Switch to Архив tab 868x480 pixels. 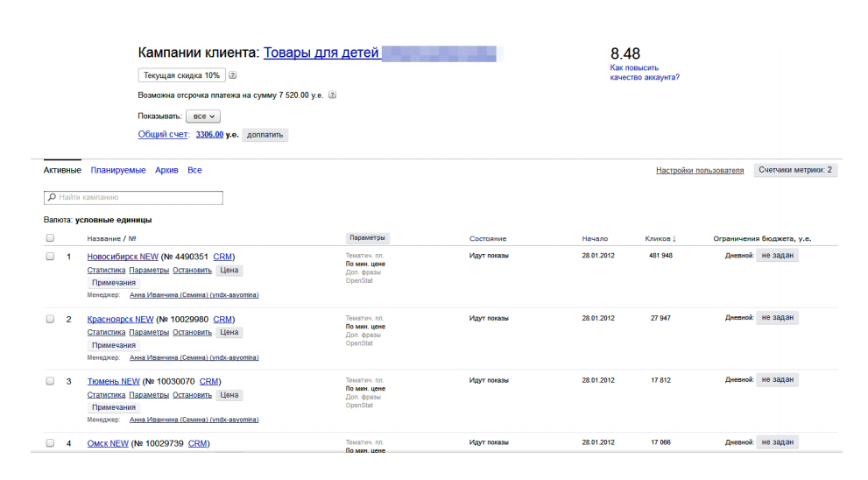coord(166,170)
